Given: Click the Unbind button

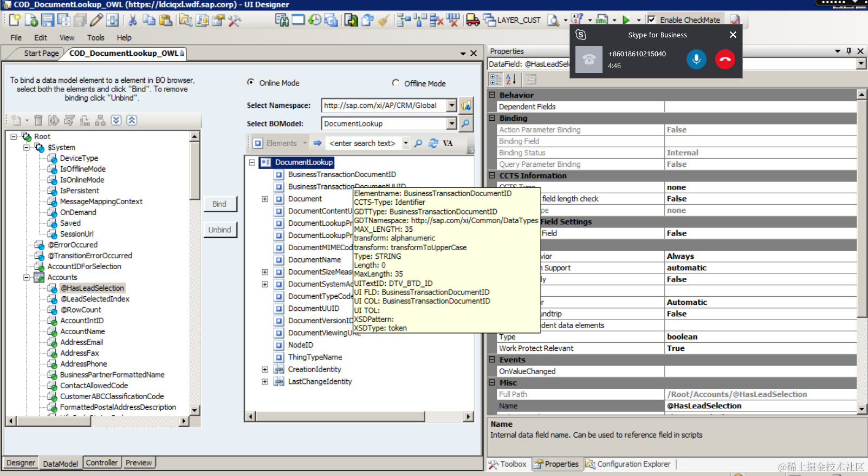Looking at the screenshot, I should (219, 230).
